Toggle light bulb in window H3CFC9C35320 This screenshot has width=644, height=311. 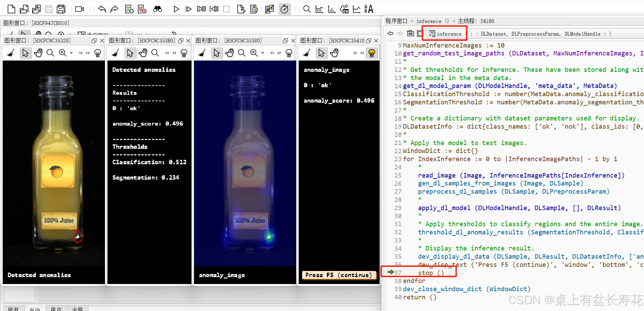[x=98, y=53]
